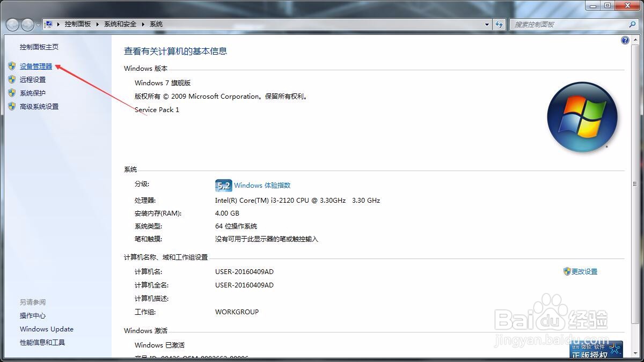Open address bar history dropdown arrow
Viewport: 644px width, 362px height.
[487, 24]
